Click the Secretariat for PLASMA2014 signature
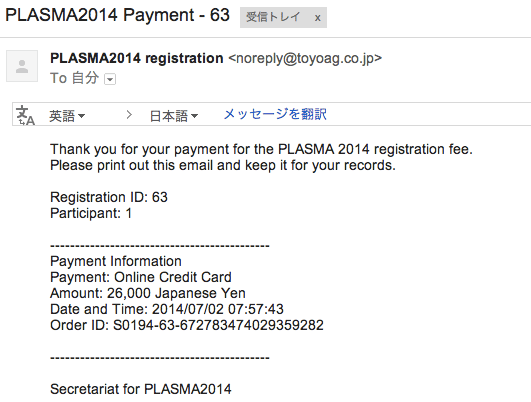531x402 pixels. click(141, 389)
